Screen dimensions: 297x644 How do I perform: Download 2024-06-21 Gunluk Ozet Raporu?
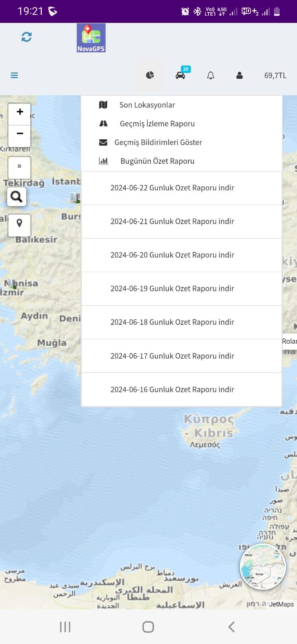181,222
